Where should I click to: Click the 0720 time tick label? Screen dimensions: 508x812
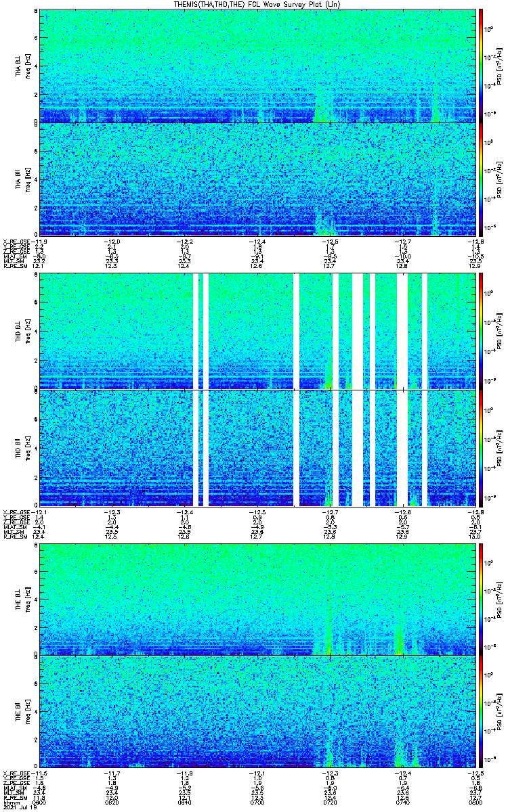(x=330, y=803)
